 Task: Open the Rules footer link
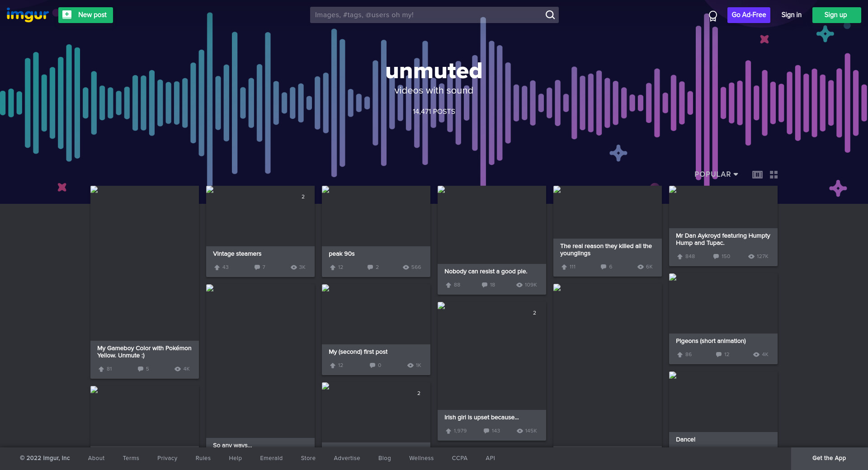point(203,458)
